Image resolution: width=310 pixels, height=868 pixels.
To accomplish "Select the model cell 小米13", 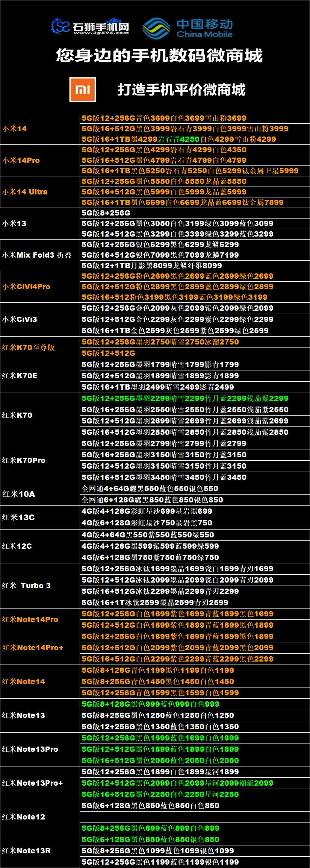I will click(x=40, y=223).
